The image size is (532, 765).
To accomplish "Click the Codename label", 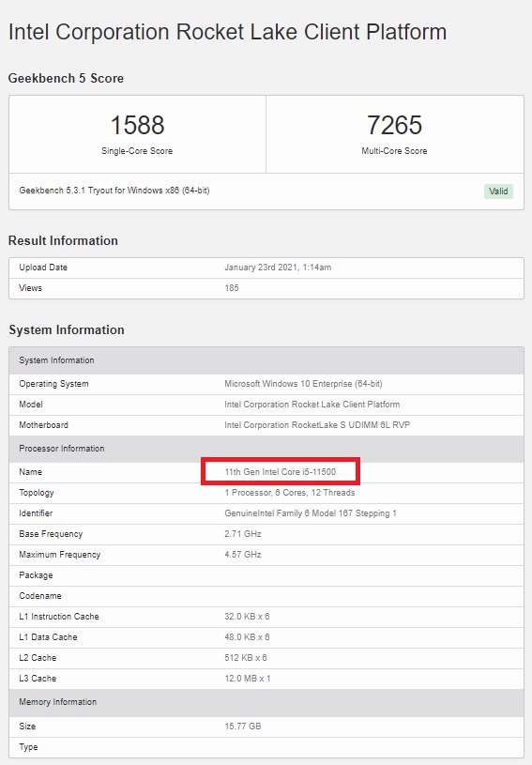I will pyautogui.click(x=40, y=596).
